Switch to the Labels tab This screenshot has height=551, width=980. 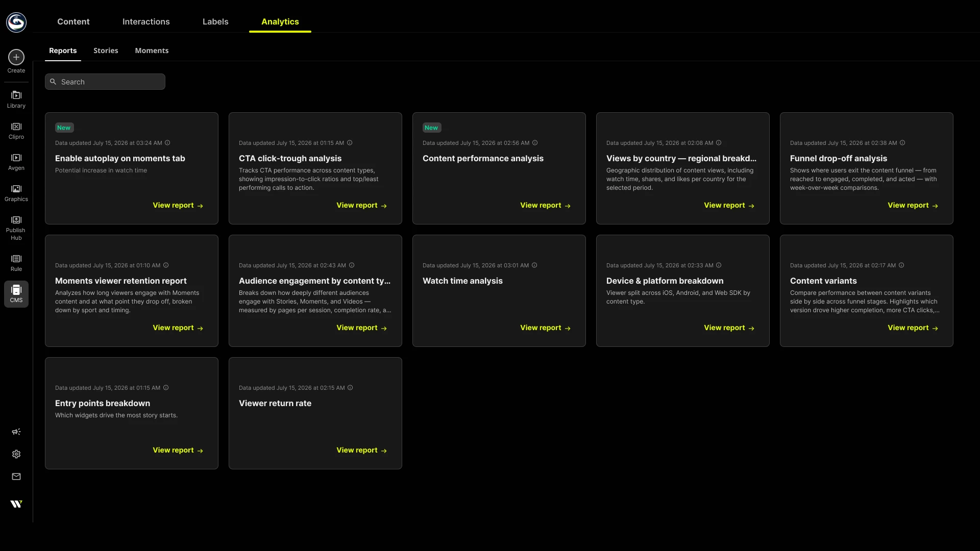[x=215, y=21]
